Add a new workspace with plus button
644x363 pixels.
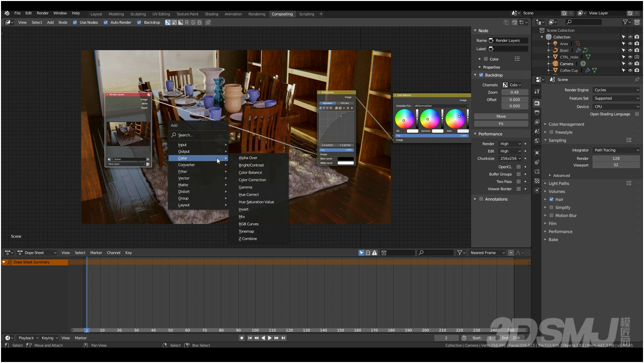coord(321,14)
